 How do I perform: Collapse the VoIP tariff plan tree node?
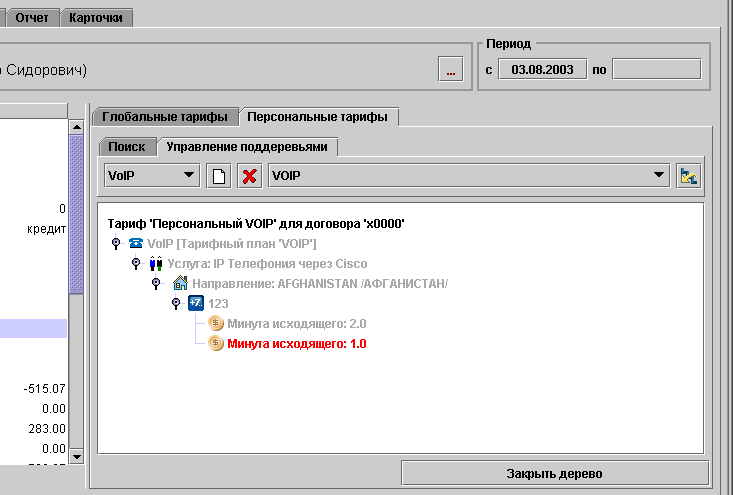coord(116,243)
